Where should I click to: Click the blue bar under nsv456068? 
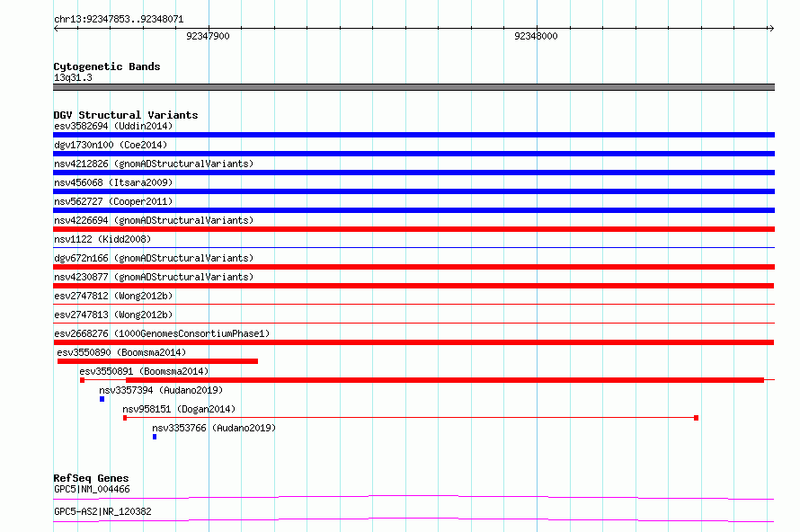[413, 191]
